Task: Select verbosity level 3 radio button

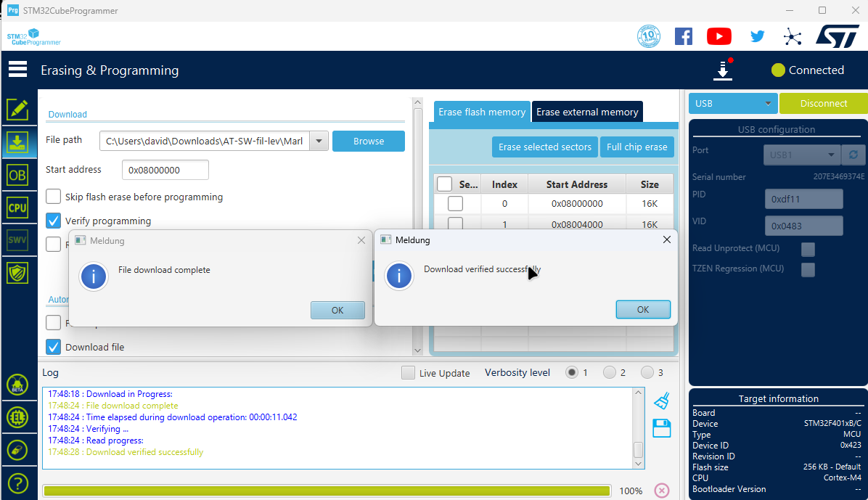Action: click(x=647, y=373)
